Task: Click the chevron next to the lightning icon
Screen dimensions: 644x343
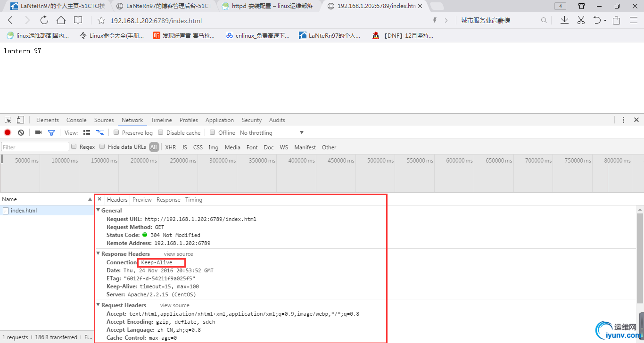Action: click(x=446, y=20)
